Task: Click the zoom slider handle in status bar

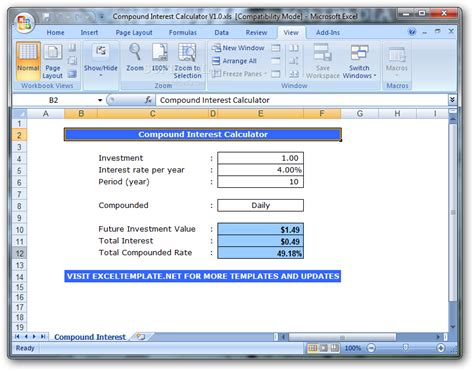Action: [406, 348]
